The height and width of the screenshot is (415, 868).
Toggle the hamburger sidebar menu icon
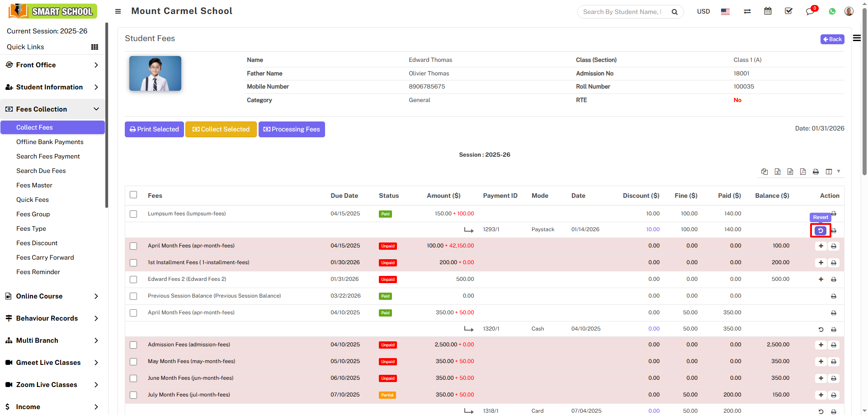click(118, 11)
